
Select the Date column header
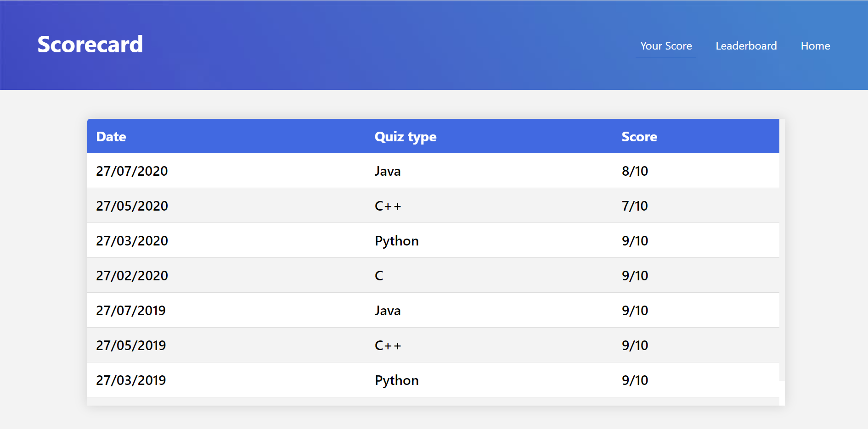111,136
